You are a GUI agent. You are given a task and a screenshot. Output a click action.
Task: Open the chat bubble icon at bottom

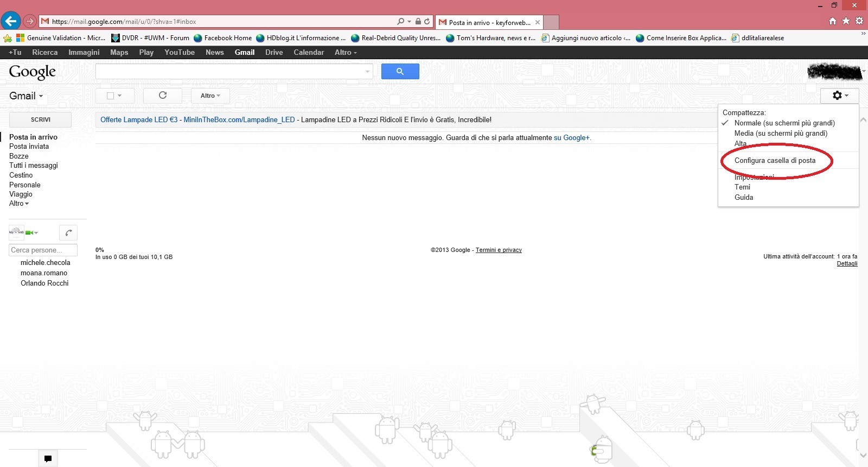[48, 459]
